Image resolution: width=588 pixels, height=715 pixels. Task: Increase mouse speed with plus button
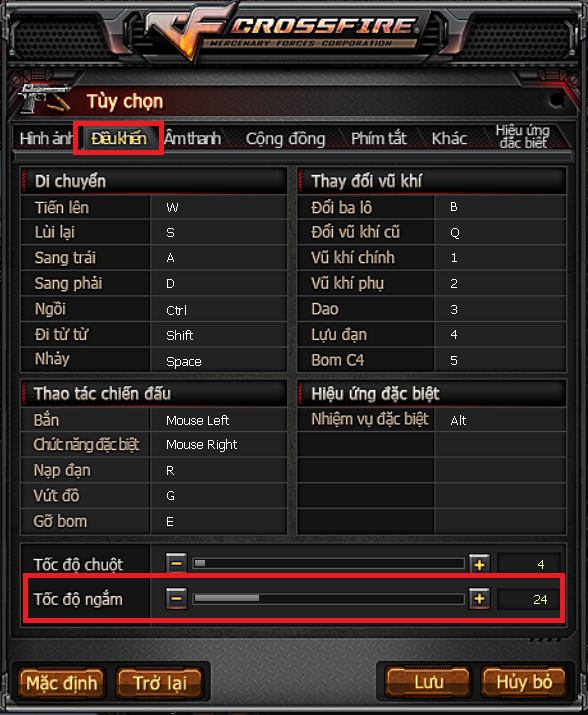[479, 565]
